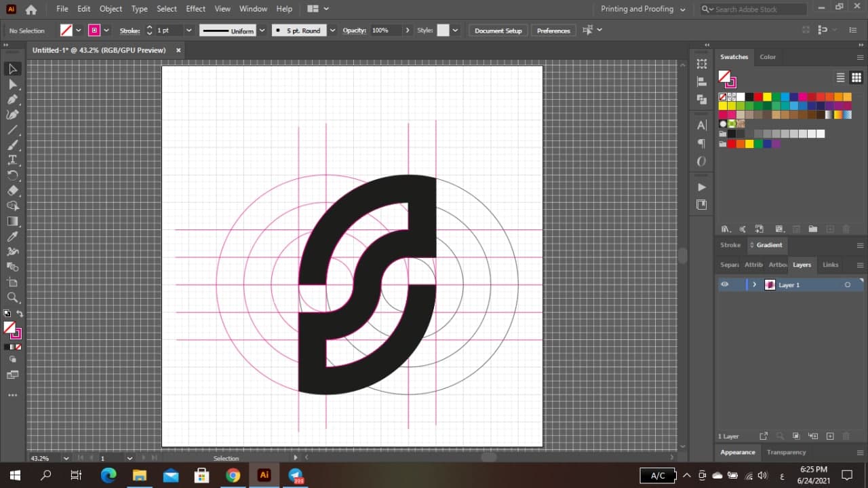Select the Paintbrush tool

click(12, 145)
